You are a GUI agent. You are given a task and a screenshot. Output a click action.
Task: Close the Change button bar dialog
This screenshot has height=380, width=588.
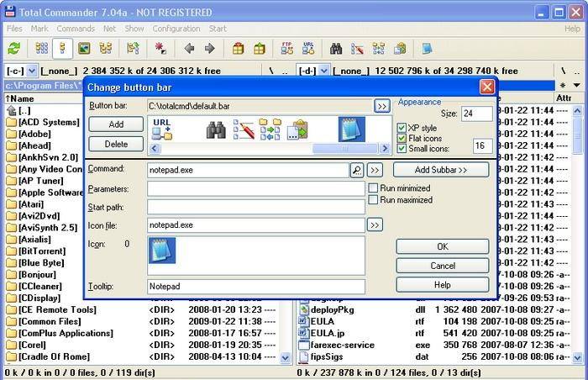(486, 87)
